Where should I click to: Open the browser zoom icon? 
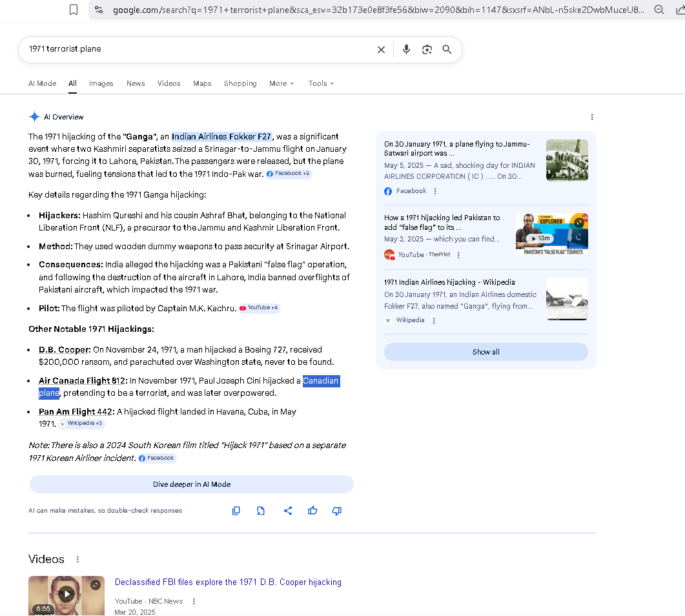pos(659,10)
